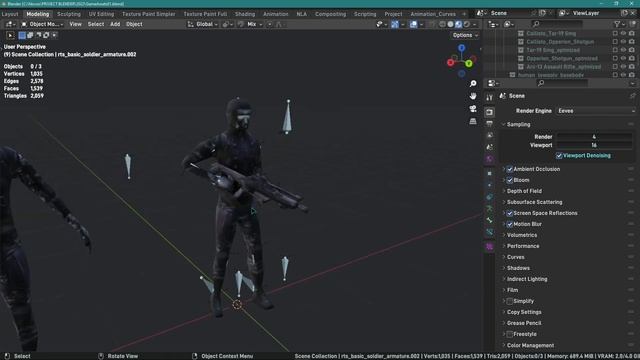The image size is (640, 360).
Task: Open the View Layer properties tab icon
Action: click(x=489, y=135)
